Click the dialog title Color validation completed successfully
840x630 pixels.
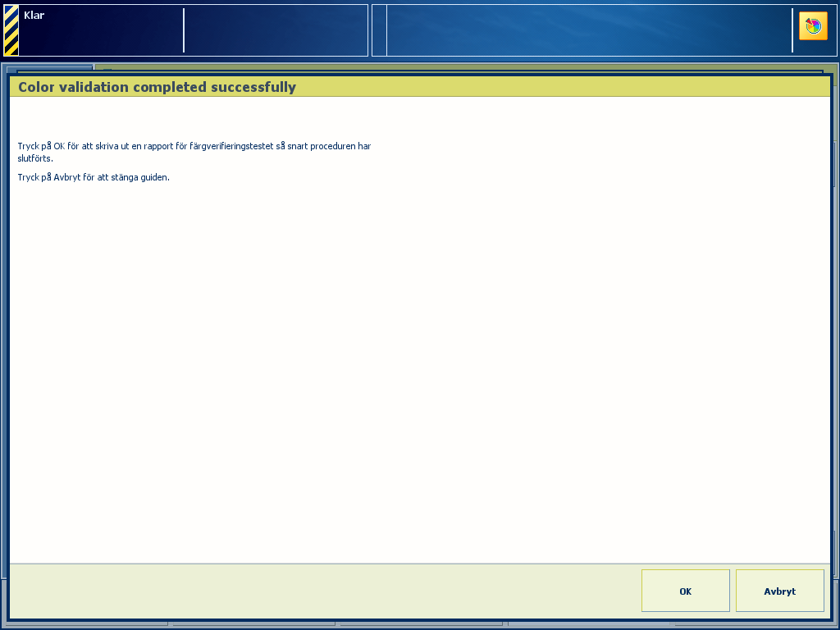[157, 87]
